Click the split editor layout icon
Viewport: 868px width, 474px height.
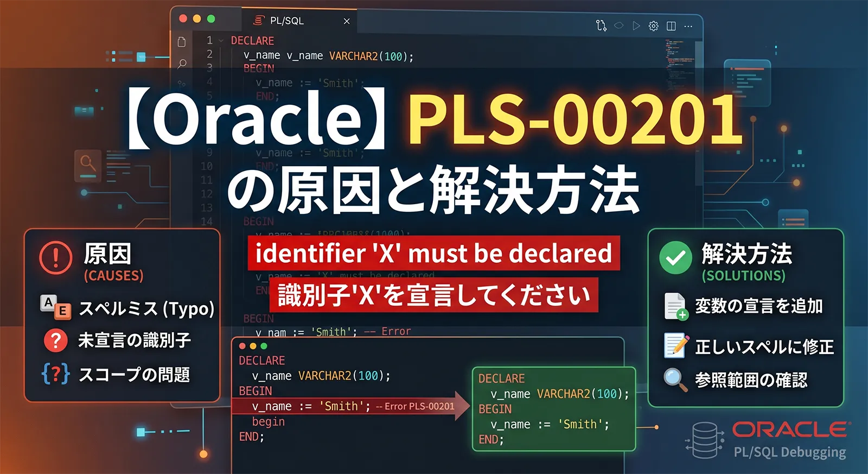[671, 26]
